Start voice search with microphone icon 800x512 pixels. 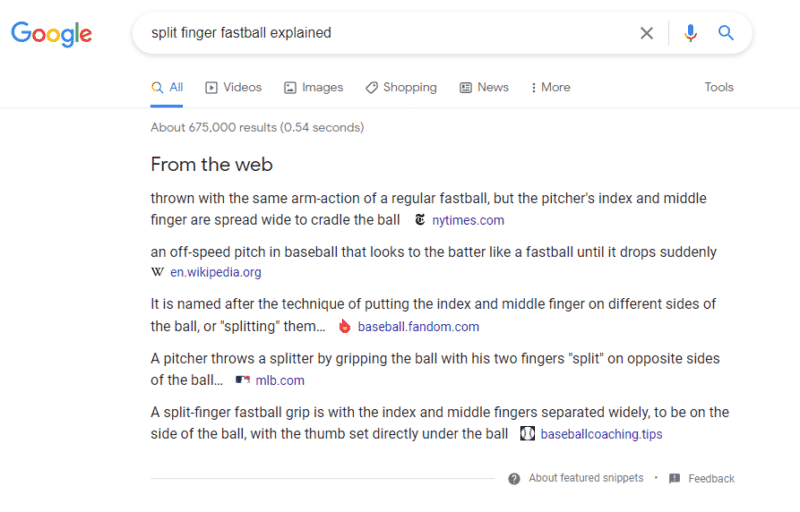(690, 33)
